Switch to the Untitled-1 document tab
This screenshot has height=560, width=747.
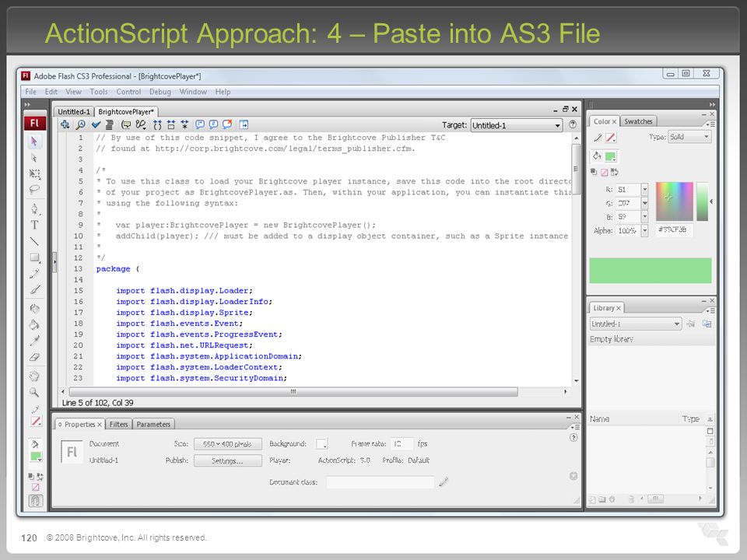[74, 112]
